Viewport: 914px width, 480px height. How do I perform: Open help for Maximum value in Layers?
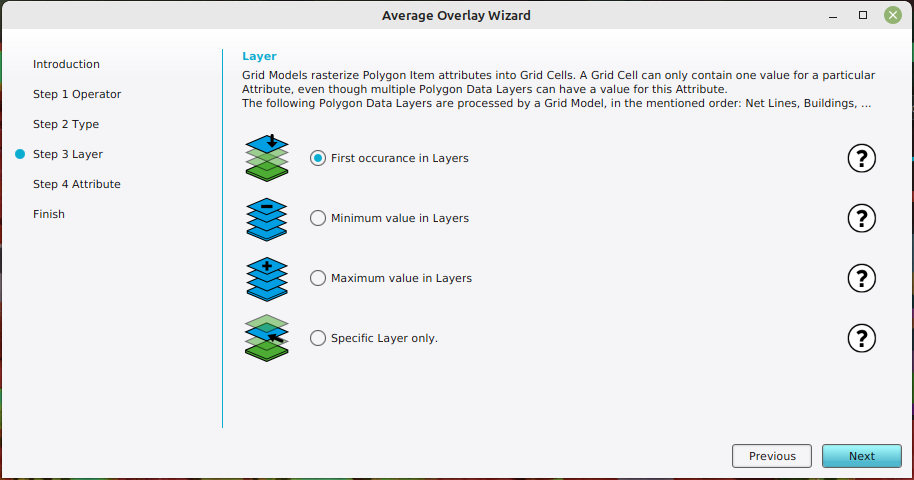point(861,278)
